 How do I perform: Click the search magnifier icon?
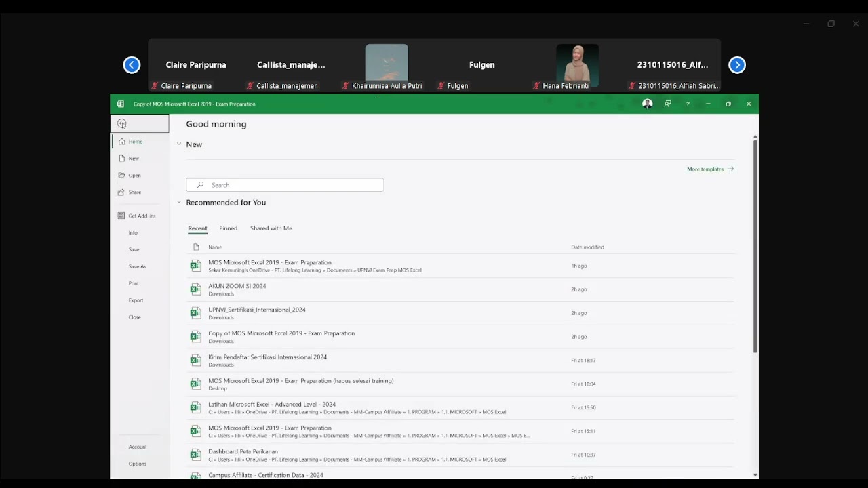pyautogui.click(x=200, y=185)
